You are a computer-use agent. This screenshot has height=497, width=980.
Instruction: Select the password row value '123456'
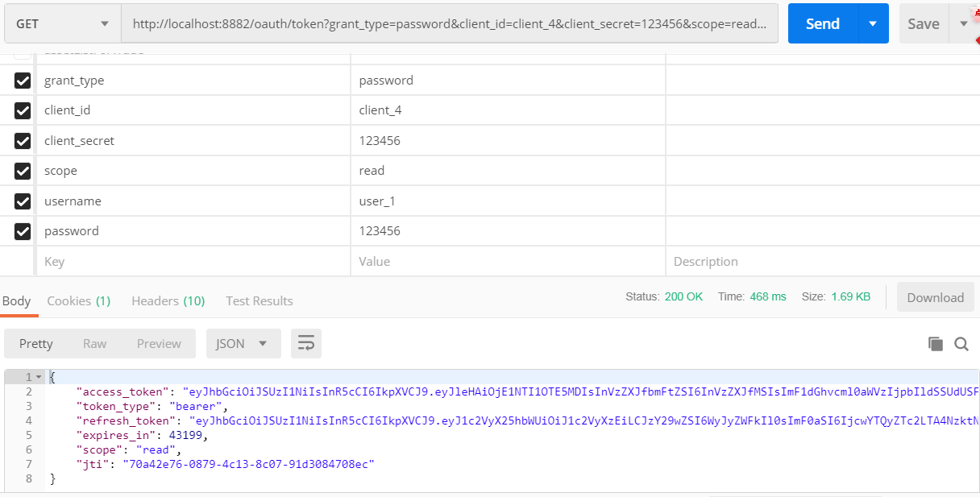coord(508,231)
